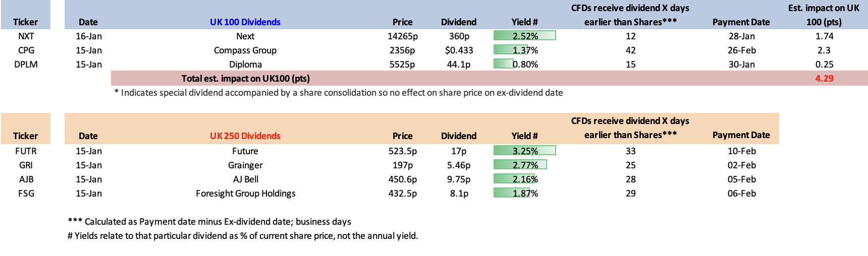Click the blue "UK 100 Dividends" heading

245,22
